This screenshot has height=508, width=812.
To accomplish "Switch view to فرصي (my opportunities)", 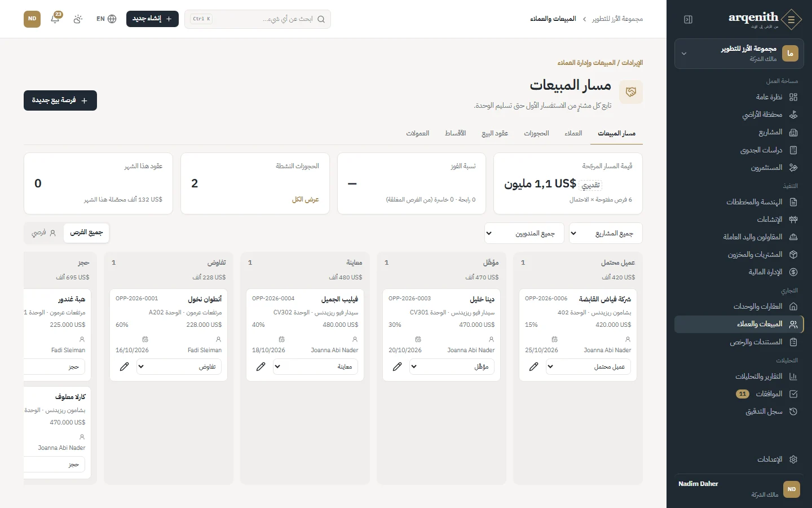I will tap(44, 233).
